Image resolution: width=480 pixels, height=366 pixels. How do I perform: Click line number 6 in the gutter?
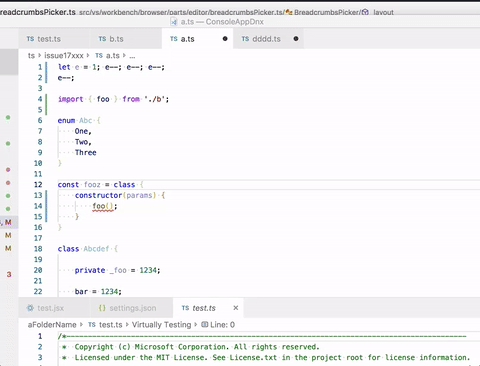(40, 120)
